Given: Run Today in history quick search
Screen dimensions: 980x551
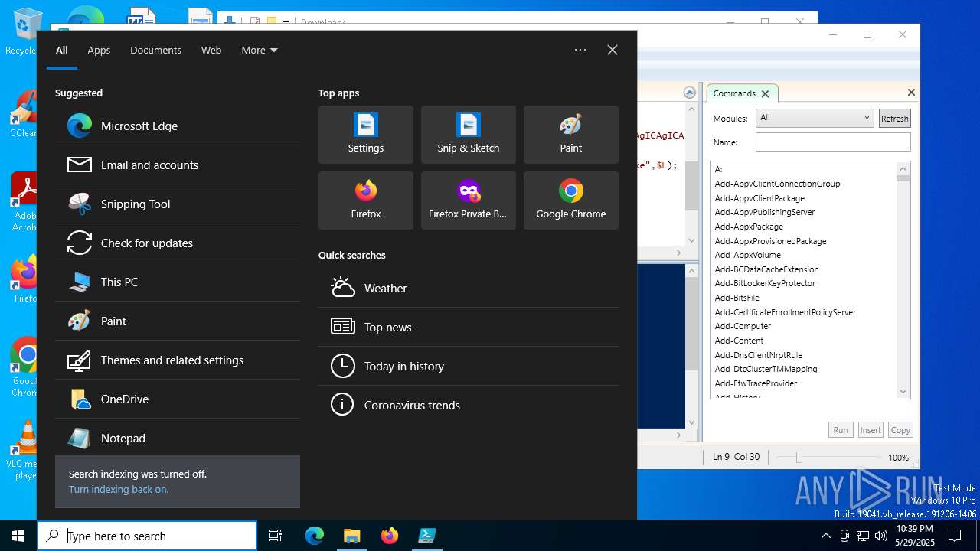Looking at the screenshot, I should point(469,366).
